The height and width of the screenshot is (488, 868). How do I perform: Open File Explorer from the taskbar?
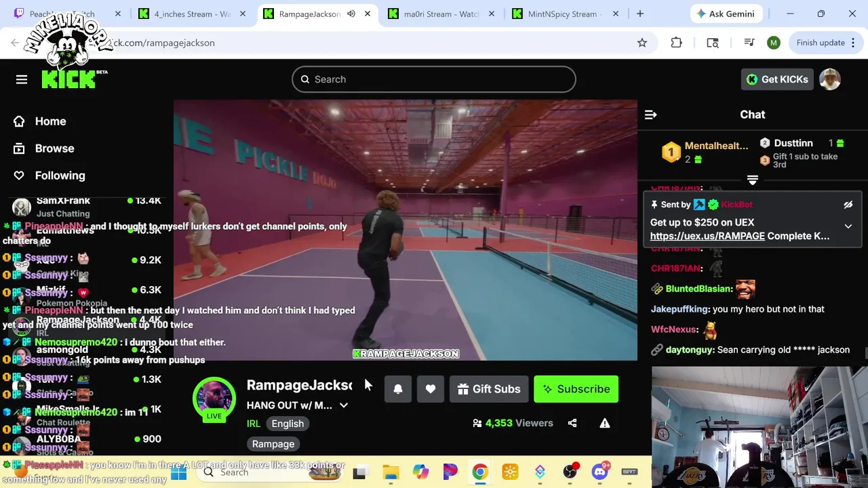pos(391,472)
